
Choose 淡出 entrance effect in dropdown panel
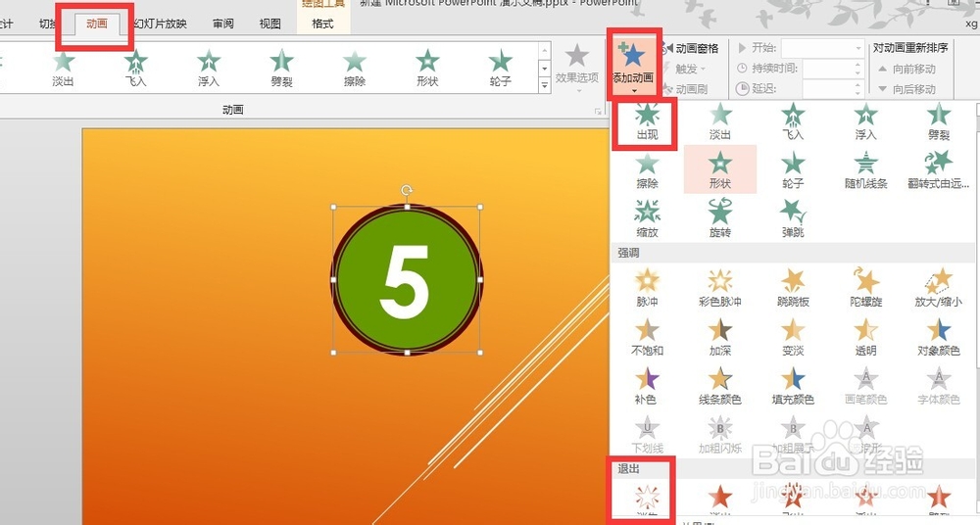pos(720,121)
